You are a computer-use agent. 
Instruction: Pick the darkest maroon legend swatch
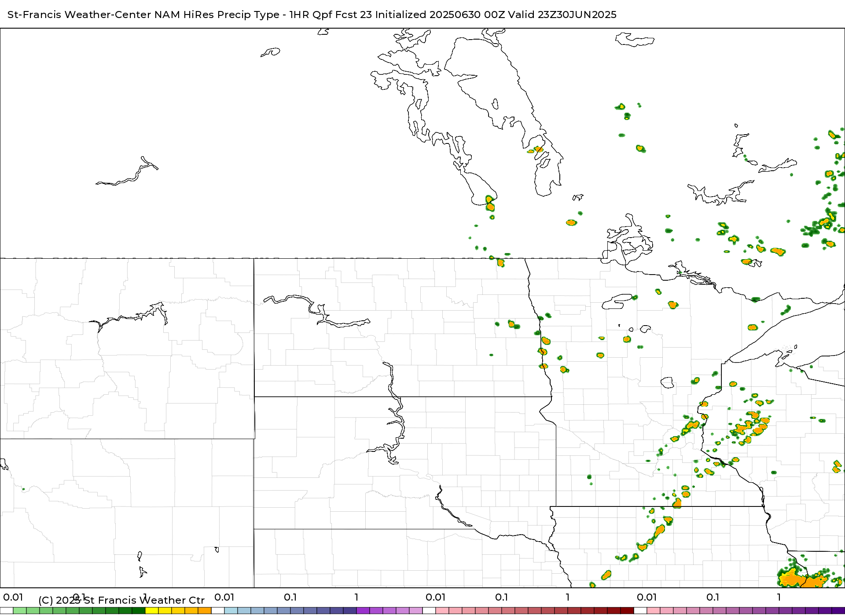tap(627, 611)
